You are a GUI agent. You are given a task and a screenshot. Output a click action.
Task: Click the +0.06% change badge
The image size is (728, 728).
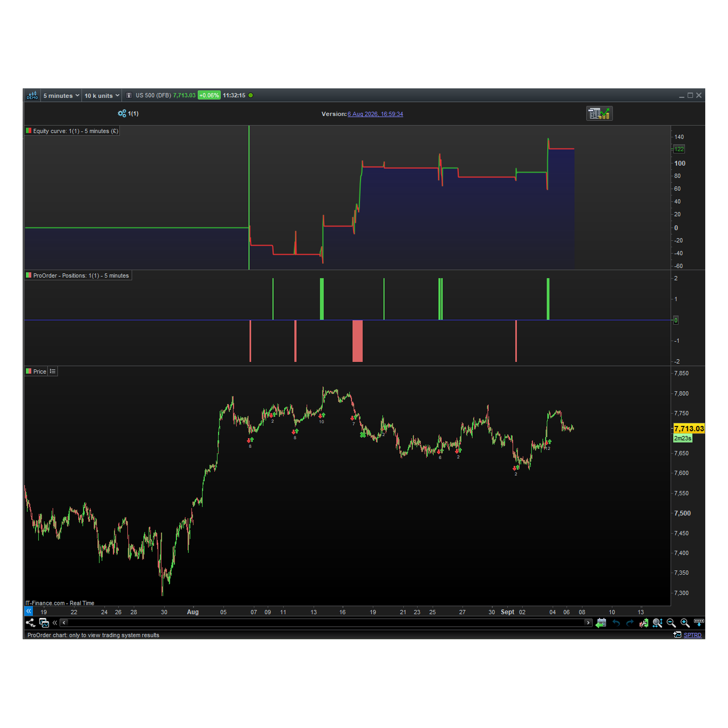coord(209,96)
